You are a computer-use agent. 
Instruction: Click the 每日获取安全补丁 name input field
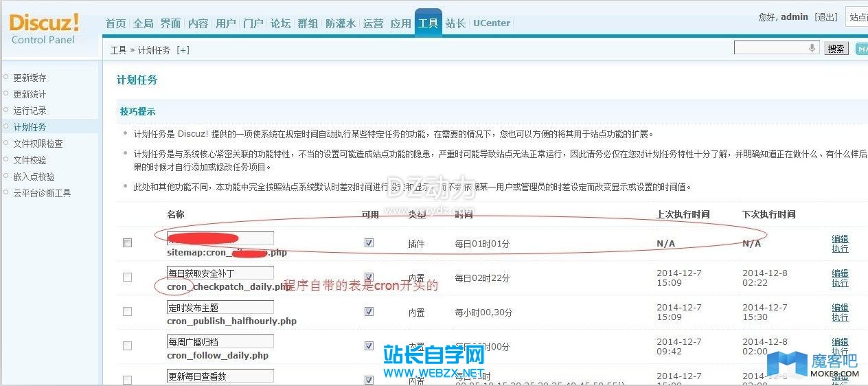pos(220,273)
